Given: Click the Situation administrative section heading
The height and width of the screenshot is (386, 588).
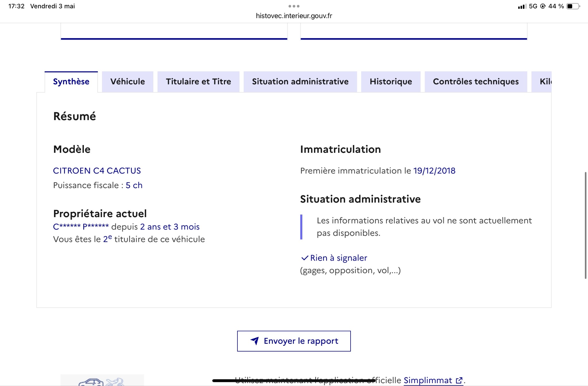Looking at the screenshot, I should coord(360,199).
